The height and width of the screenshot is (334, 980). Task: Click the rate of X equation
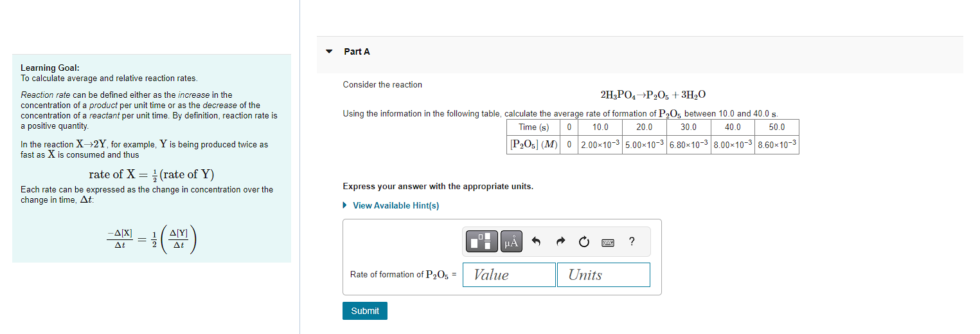coord(152,174)
